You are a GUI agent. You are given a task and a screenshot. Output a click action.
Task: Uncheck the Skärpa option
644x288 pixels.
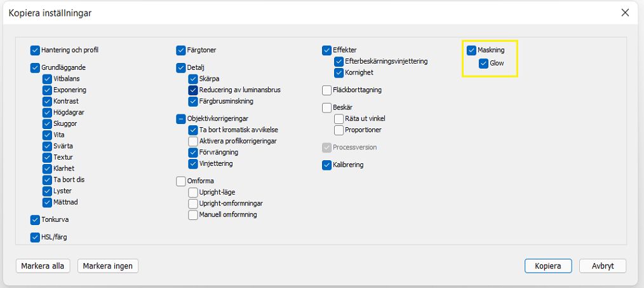194,79
